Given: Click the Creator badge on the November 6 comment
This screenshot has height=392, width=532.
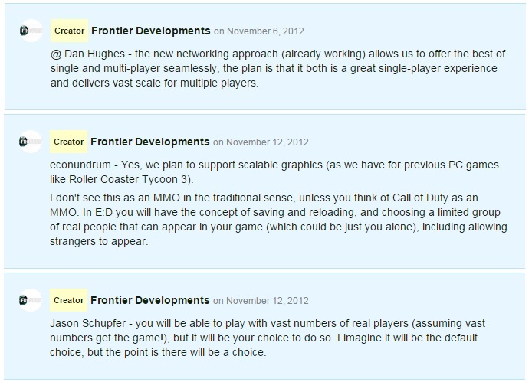Looking at the screenshot, I should [69, 31].
